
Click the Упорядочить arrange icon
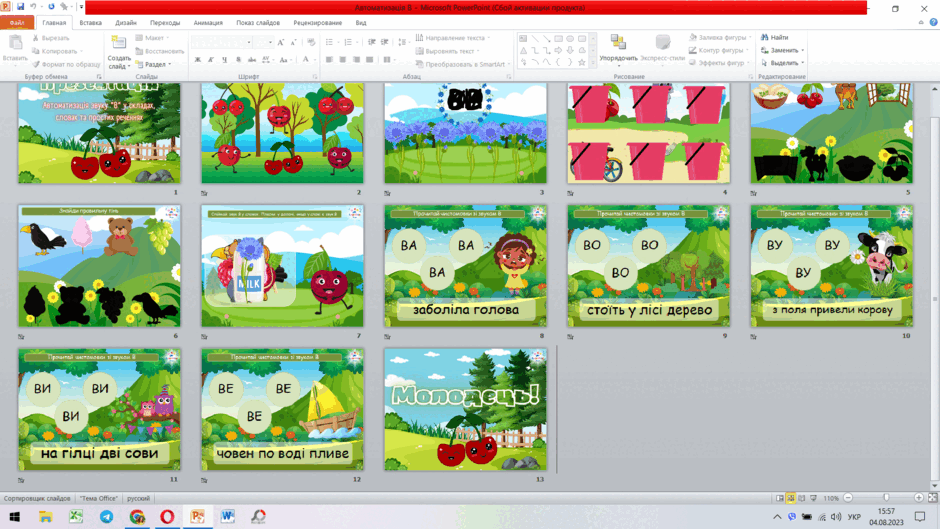point(618,42)
